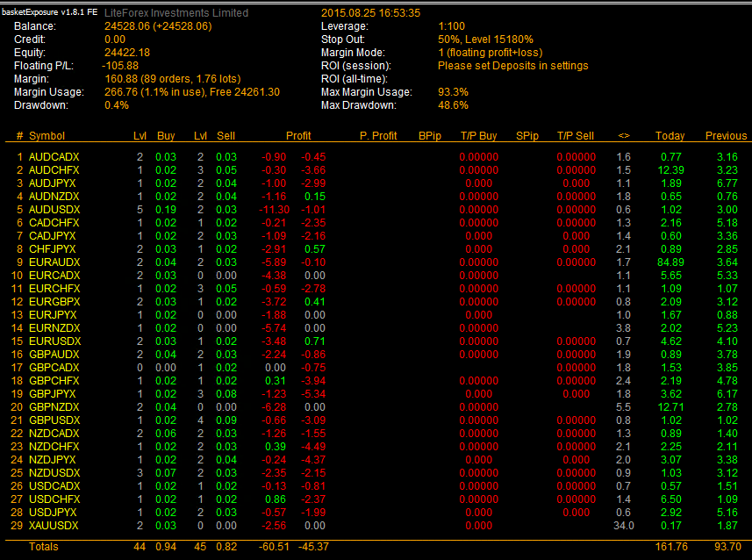The width and height of the screenshot is (752, 560).
Task: Click the basketExposure v1.8.1 FE title
Action: coord(49,13)
